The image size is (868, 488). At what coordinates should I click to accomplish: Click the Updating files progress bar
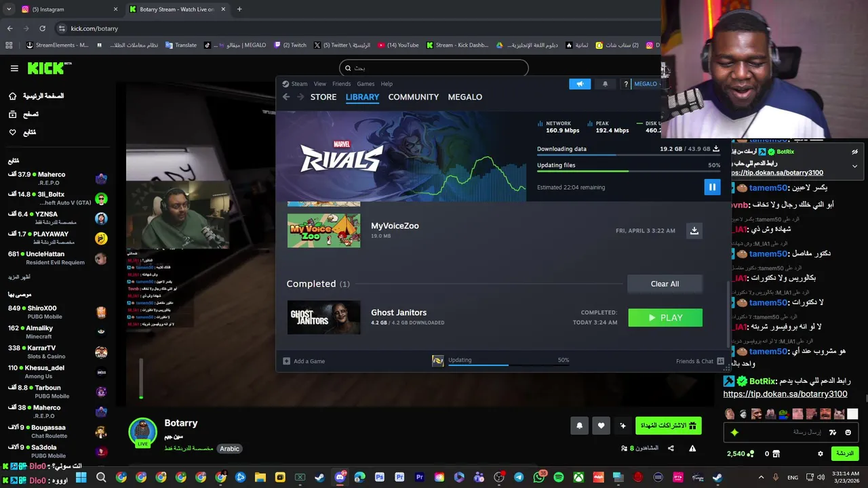coord(629,171)
